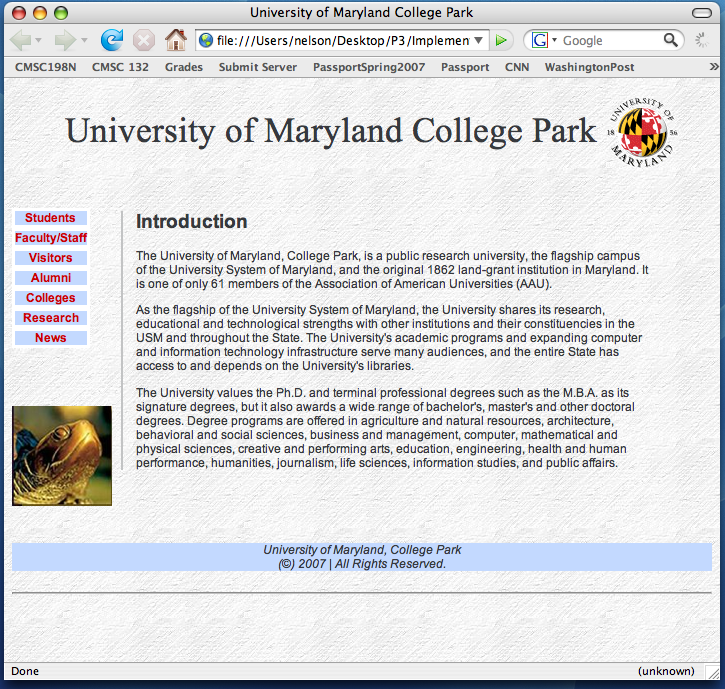Show more bookmarks with the chevron

tap(714, 67)
